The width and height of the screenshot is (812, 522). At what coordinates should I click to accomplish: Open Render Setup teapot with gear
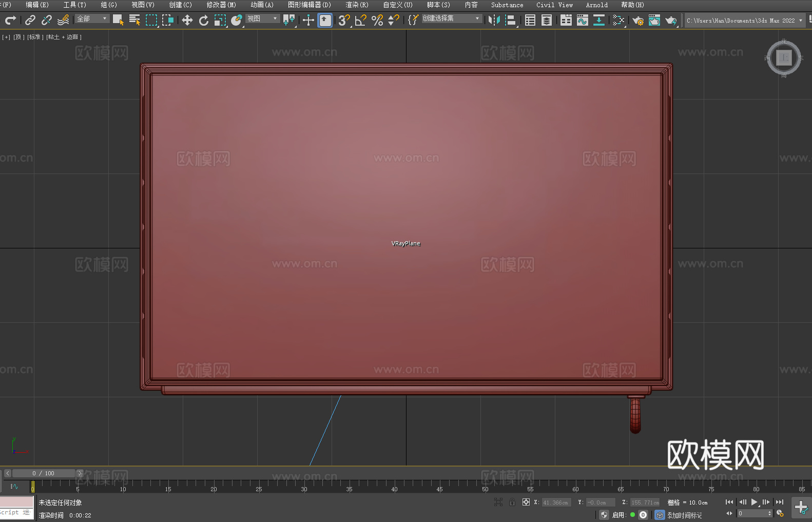point(638,20)
